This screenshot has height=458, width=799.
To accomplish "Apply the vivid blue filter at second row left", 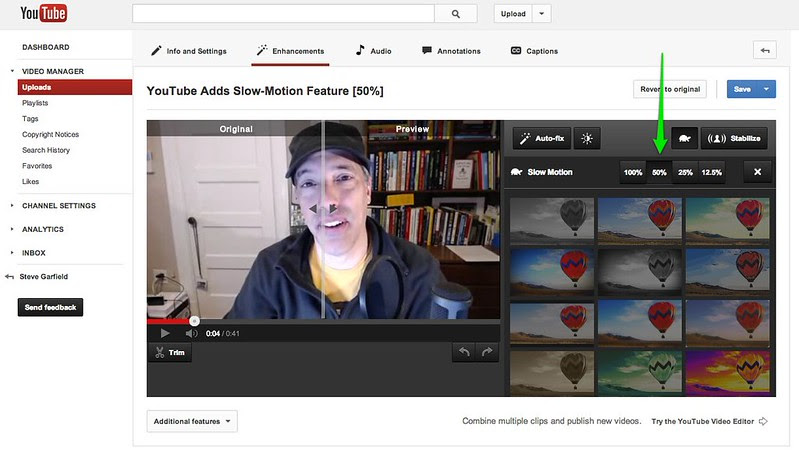I will [x=552, y=272].
